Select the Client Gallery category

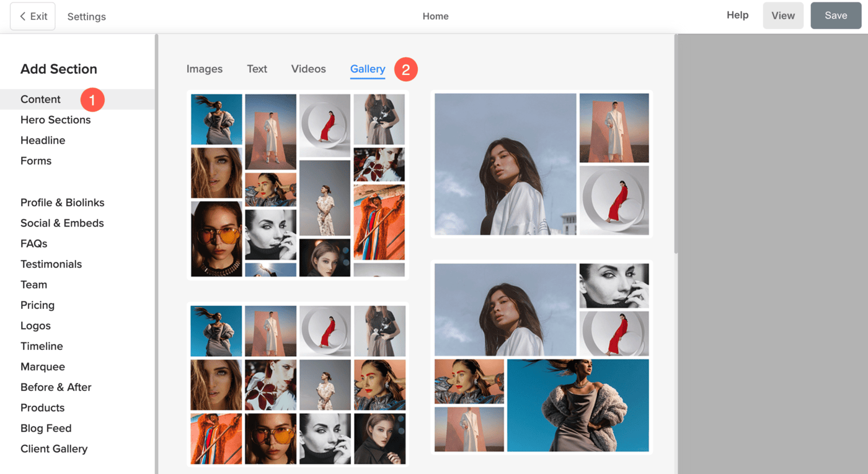pyautogui.click(x=54, y=448)
